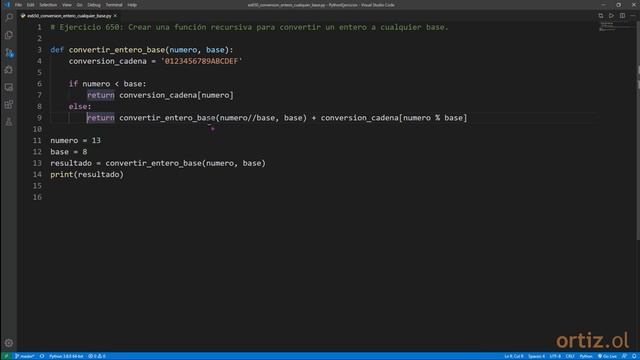
Task: Click the master git branch indicator
Action: tap(24, 356)
